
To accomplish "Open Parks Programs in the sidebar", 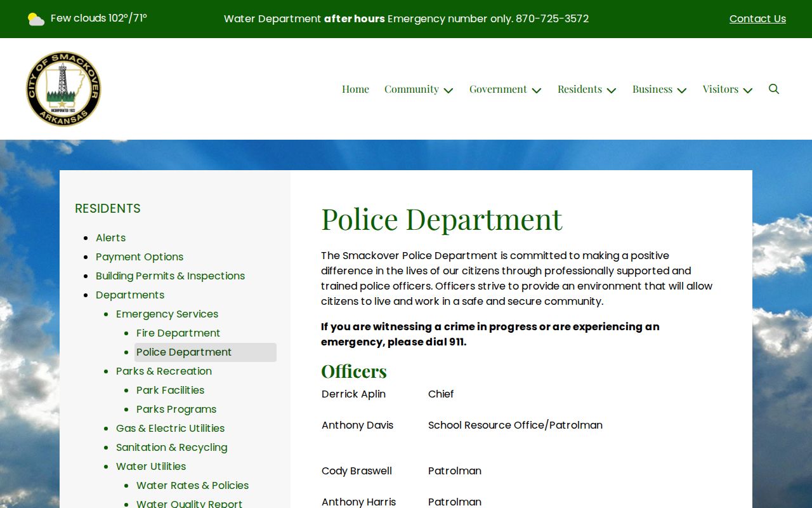I will coord(176,409).
